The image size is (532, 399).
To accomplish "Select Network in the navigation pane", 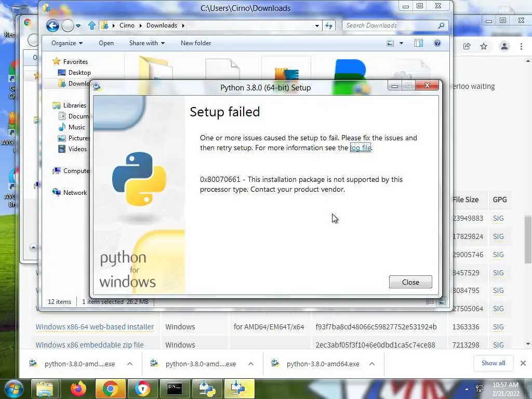I will tap(75, 193).
